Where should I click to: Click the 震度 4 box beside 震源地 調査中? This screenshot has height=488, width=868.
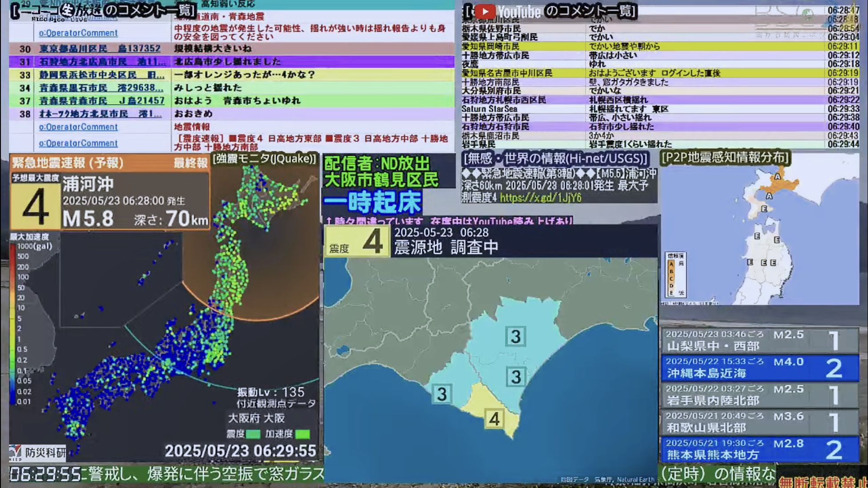coord(357,241)
